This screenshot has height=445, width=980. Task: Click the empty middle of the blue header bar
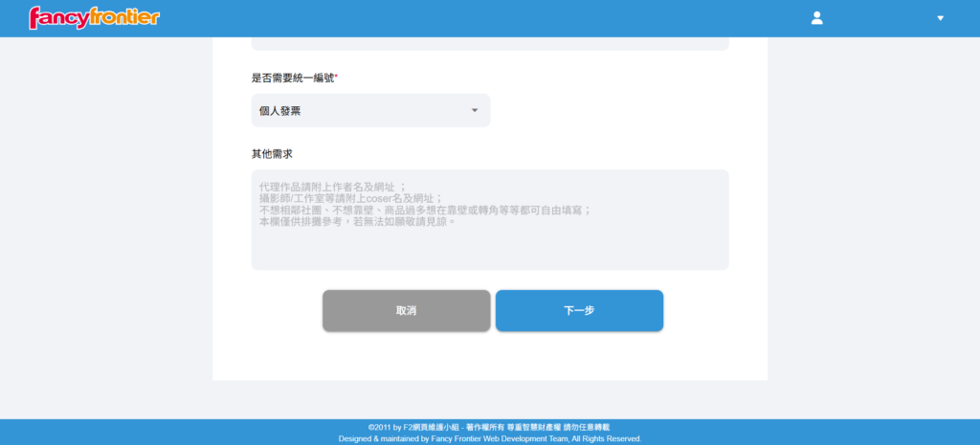479,18
